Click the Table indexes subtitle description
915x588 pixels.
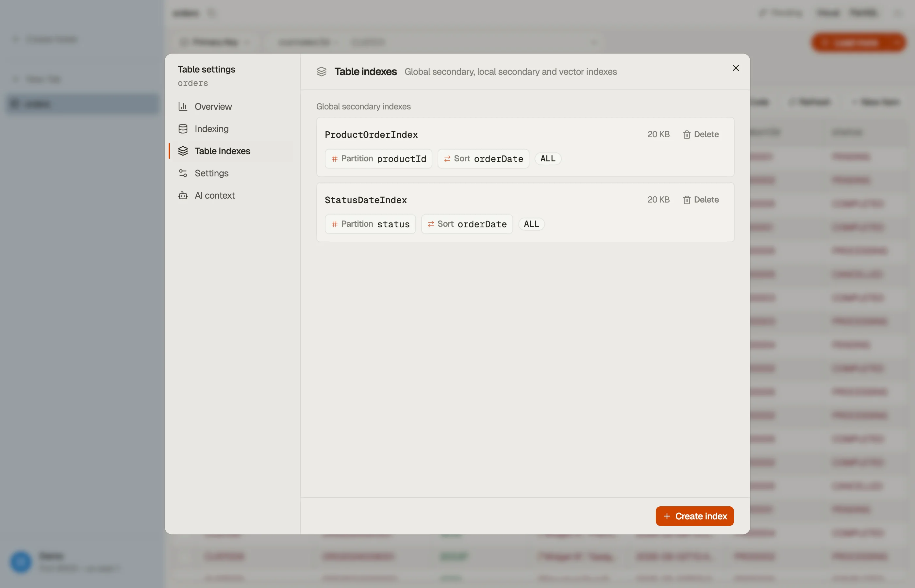(510, 72)
